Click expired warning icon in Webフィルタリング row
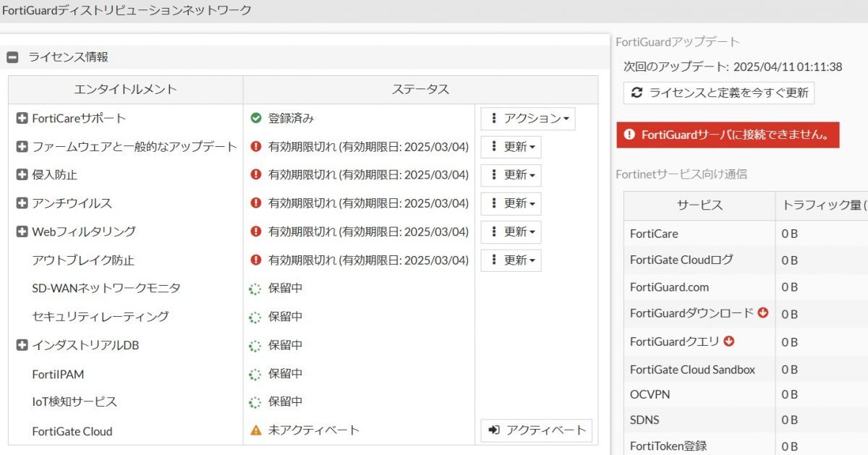868x455 pixels. (x=255, y=231)
